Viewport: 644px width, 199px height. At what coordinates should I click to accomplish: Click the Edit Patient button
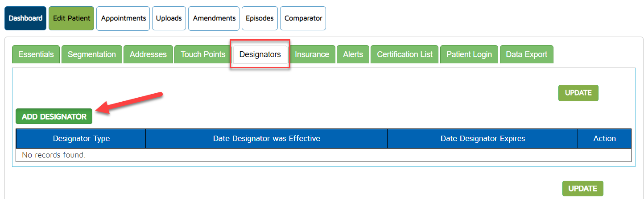[x=71, y=18]
